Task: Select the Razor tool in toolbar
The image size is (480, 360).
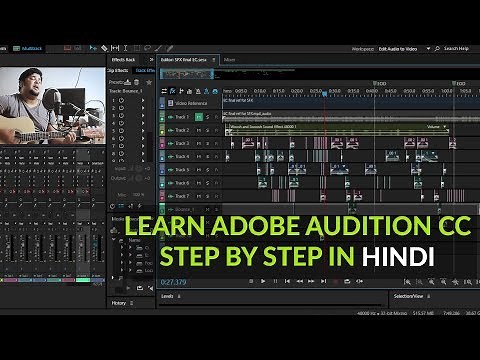Action: tap(104, 48)
